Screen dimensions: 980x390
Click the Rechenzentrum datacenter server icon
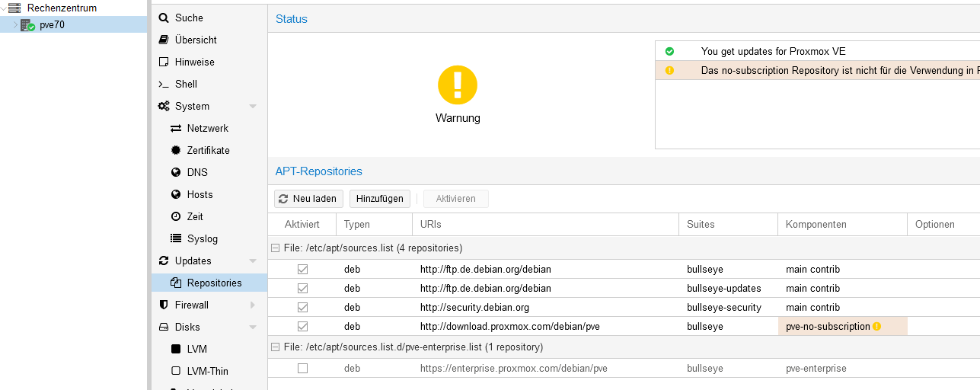[x=14, y=8]
